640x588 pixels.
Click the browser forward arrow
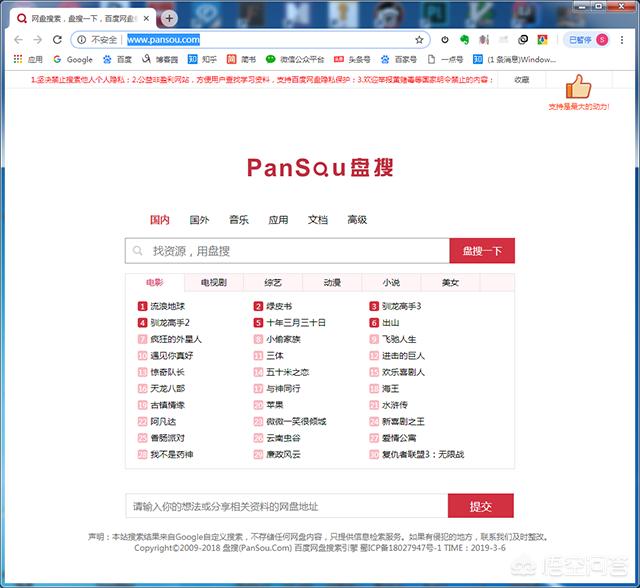38,40
